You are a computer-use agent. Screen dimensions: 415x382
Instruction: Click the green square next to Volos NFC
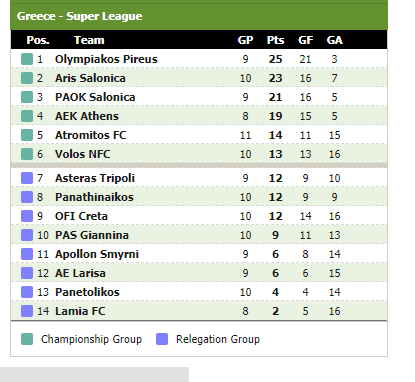(27, 154)
